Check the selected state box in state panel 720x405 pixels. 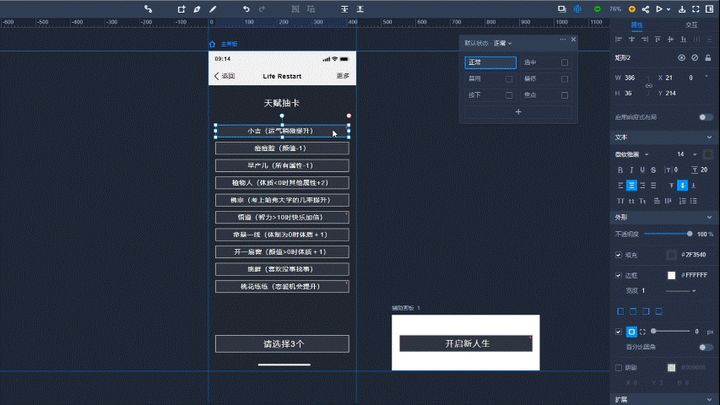(x=564, y=62)
